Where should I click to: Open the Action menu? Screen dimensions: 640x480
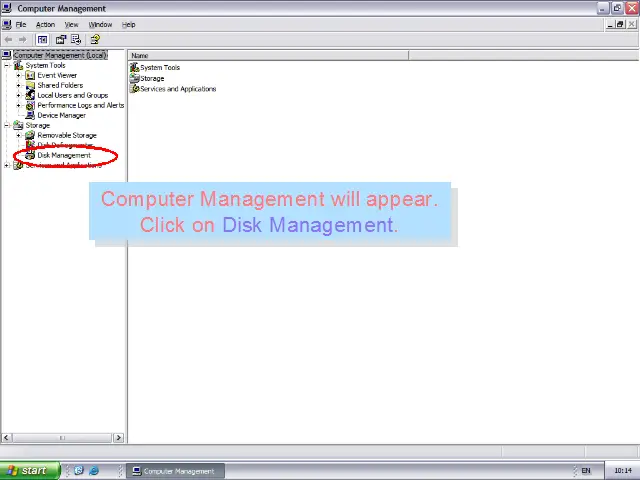[x=45, y=24]
